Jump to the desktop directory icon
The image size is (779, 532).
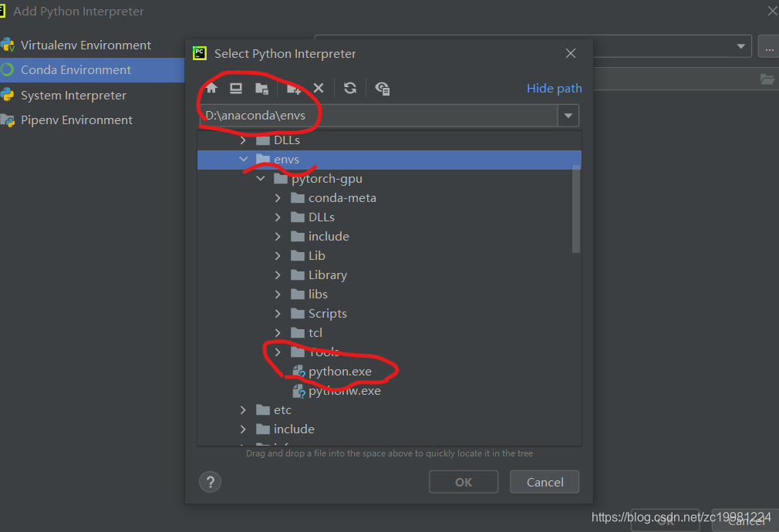click(236, 89)
